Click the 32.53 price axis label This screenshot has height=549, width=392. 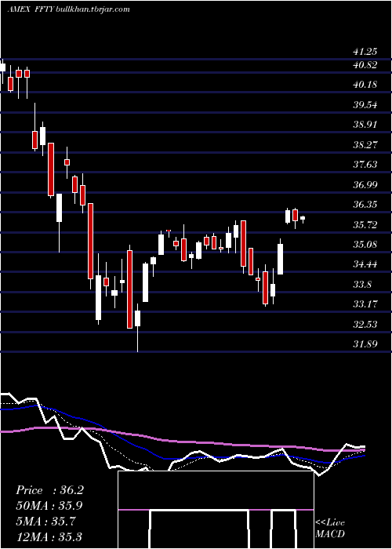tap(365, 324)
